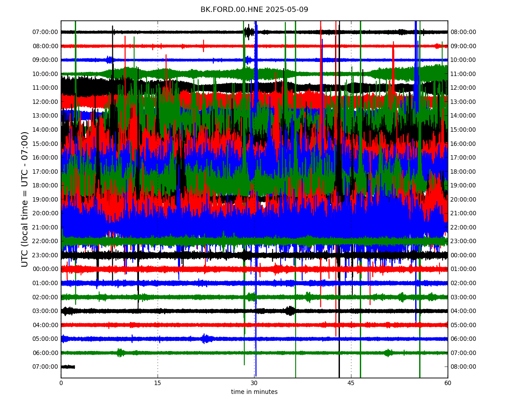Click left-axis UTC label 10:00:00

(46, 74)
